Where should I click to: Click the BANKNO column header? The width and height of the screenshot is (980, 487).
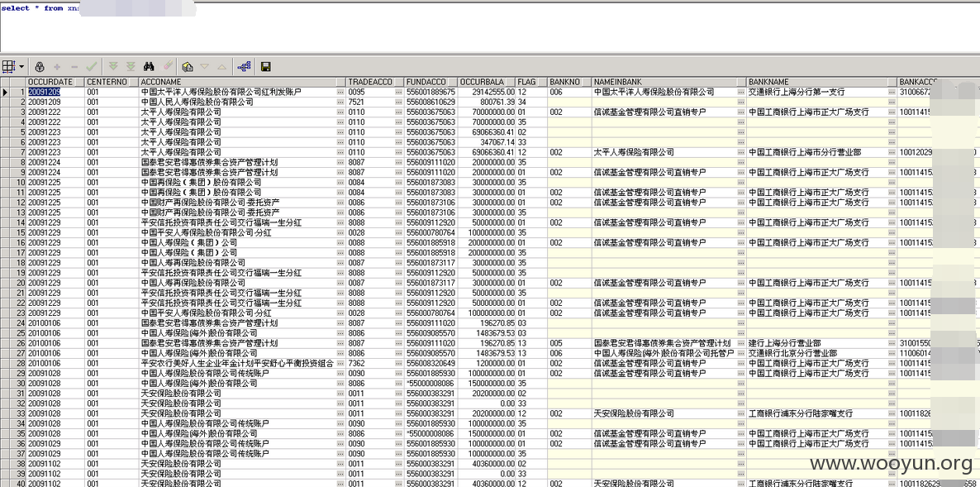tap(569, 82)
